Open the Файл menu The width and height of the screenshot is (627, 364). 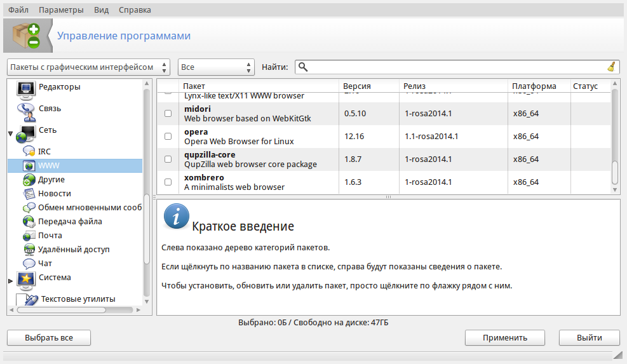tap(18, 10)
